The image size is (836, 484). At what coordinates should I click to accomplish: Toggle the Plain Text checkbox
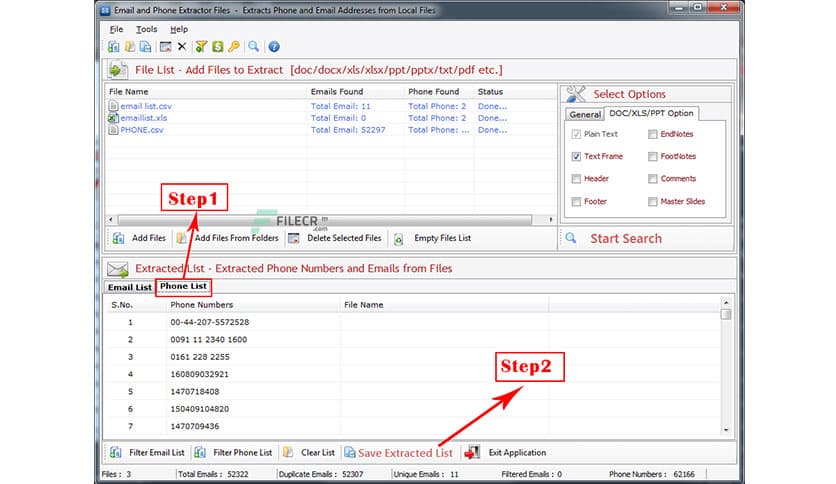point(576,134)
